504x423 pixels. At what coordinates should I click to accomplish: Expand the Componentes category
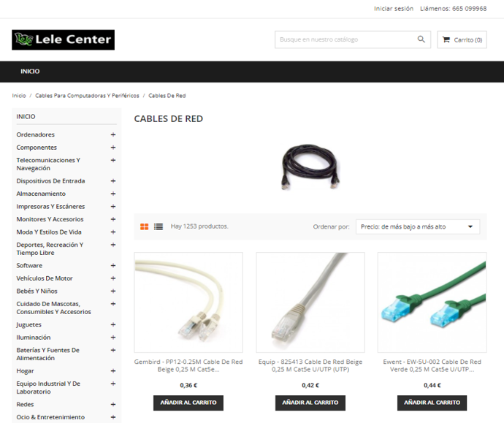[x=113, y=148]
